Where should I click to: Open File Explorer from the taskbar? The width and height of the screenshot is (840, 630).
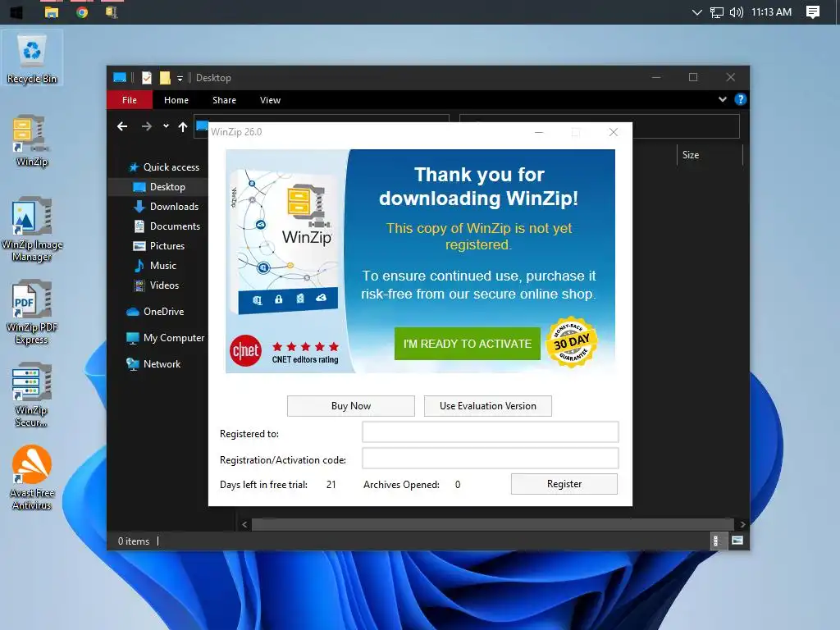[52, 11]
